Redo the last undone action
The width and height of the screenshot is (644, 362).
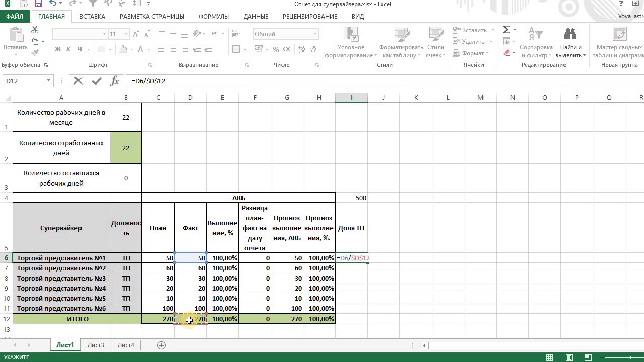[73, 4]
